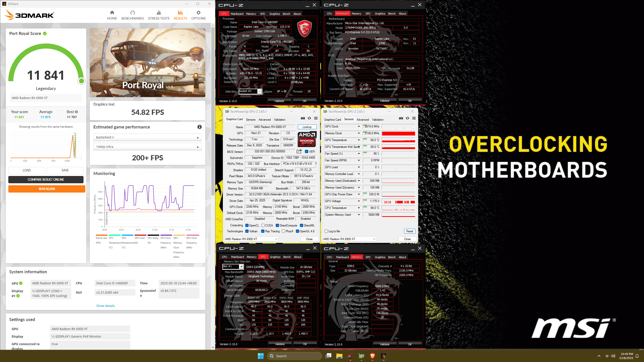The image size is (644, 362).
Task: Click the 3DMark icon on the taskbar
Action: pyautogui.click(x=384, y=356)
